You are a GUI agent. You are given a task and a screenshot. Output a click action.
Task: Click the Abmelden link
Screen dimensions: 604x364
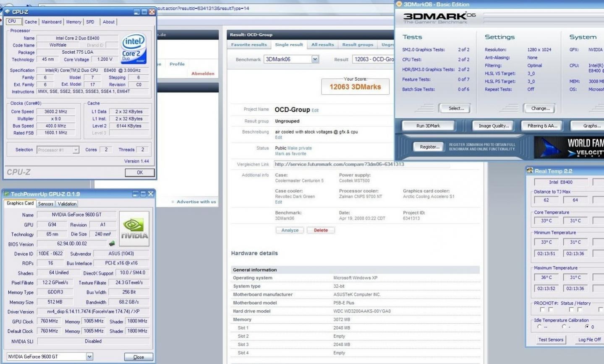(x=203, y=73)
